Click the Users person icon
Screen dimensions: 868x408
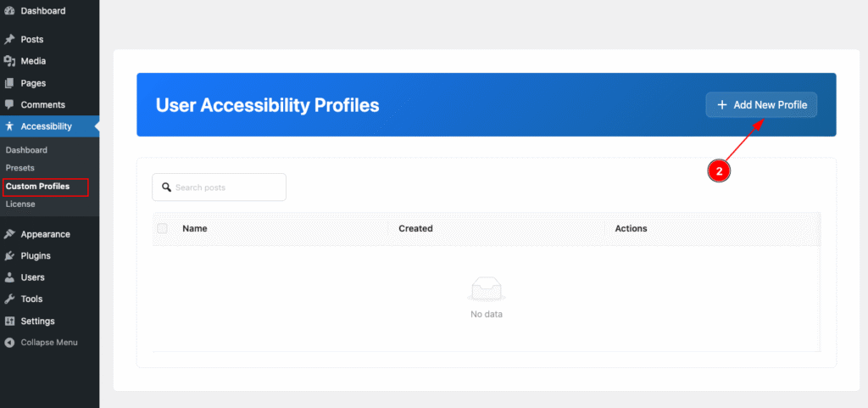9,277
